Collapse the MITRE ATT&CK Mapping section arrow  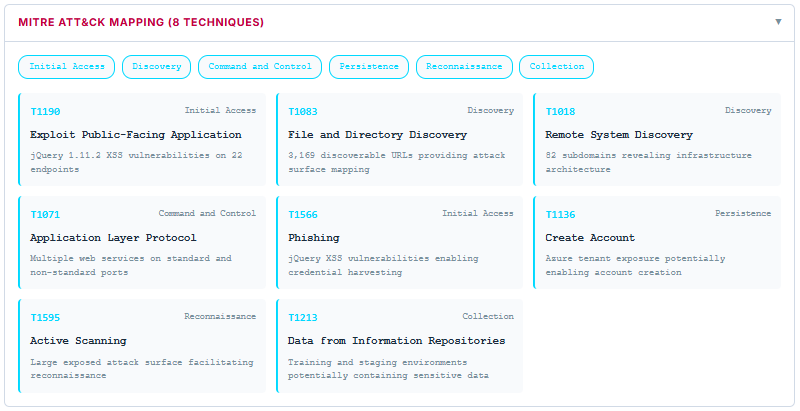click(778, 22)
